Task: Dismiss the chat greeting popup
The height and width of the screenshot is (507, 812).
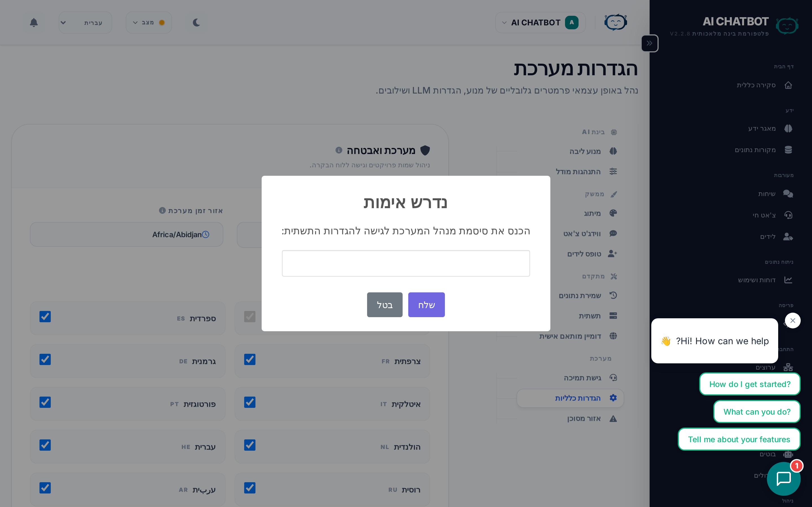Action: 793,321
